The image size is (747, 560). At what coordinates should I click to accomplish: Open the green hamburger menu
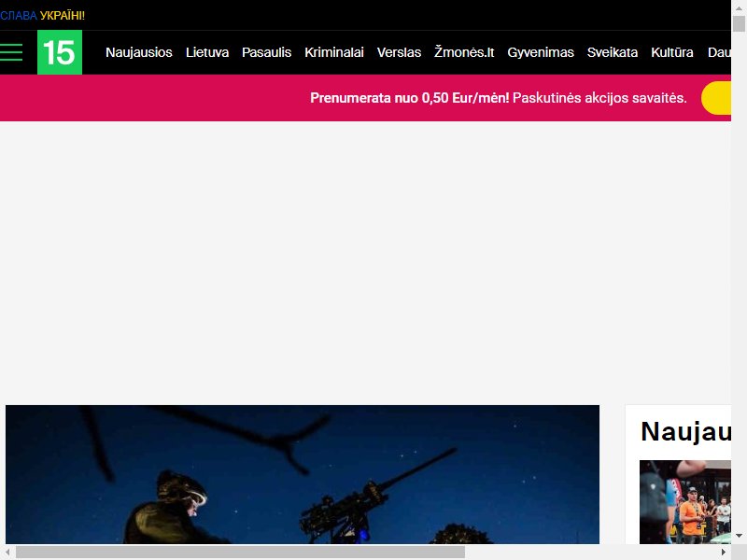pyautogui.click(x=11, y=52)
